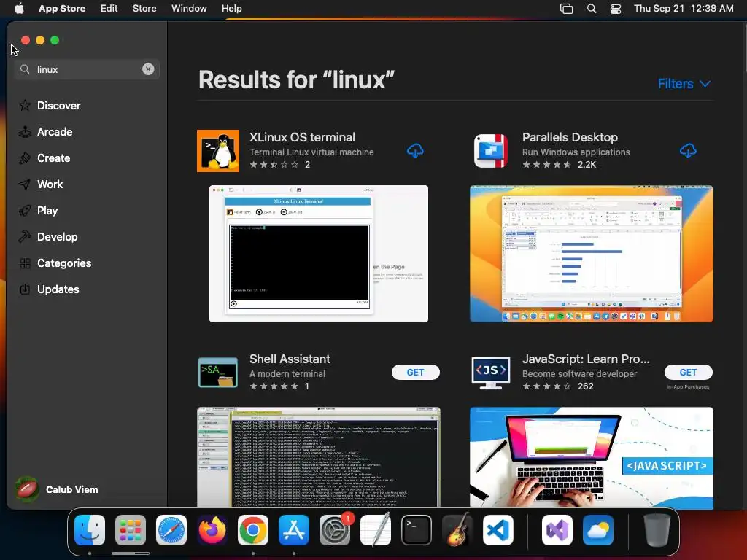Image resolution: width=747 pixels, height=560 pixels.
Task: Open XLinux terminal screenshot preview
Action: coord(319,254)
